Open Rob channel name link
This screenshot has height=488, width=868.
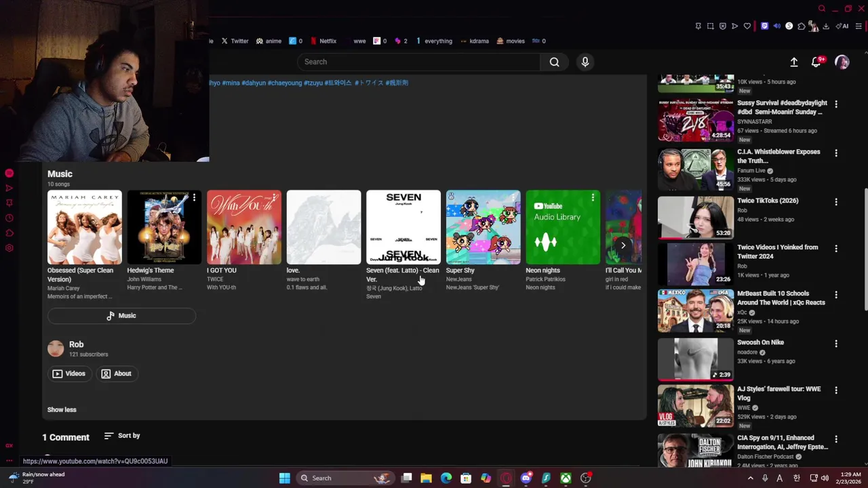pos(76,344)
